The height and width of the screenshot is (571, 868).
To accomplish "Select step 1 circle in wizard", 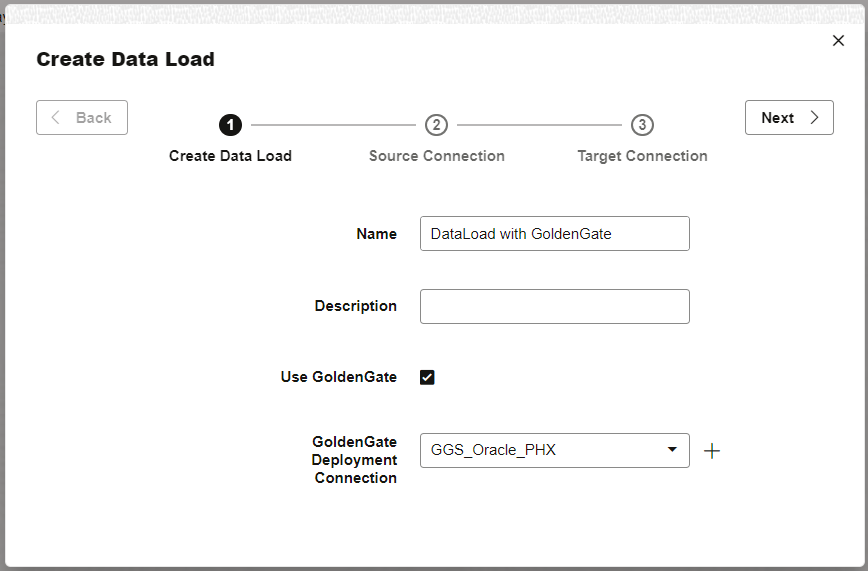I will pyautogui.click(x=230, y=125).
